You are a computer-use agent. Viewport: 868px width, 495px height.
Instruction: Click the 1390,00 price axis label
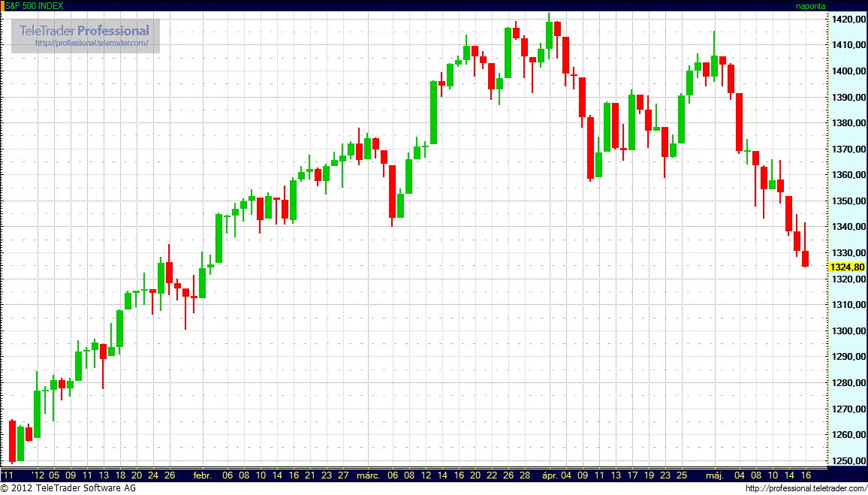848,97
